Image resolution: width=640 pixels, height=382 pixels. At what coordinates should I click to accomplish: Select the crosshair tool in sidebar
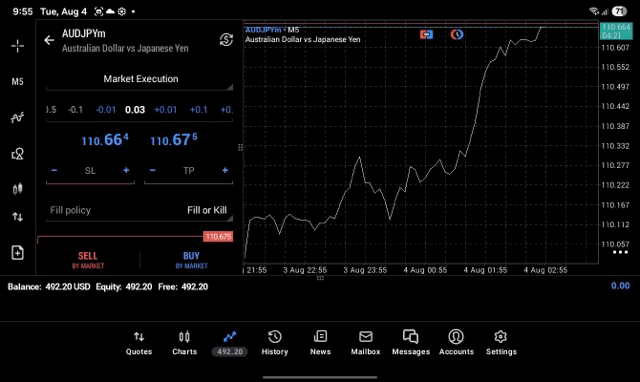(x=17, y=46)
